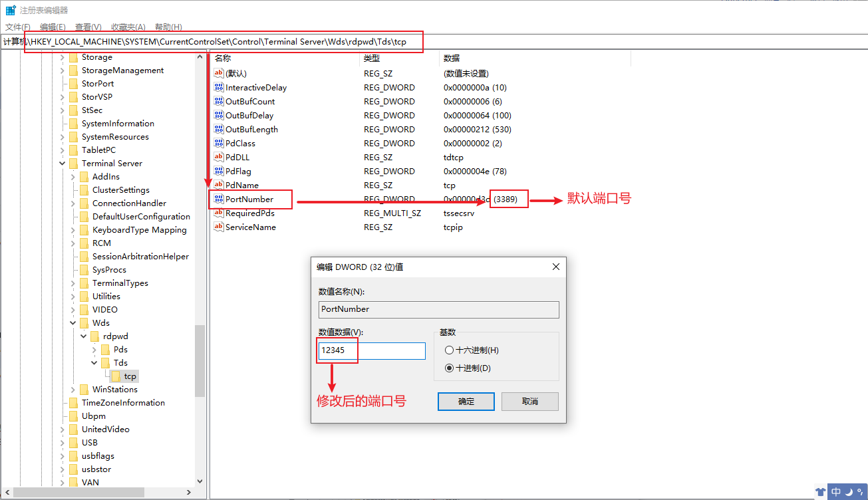Click the PdClass DWORD value icon
The image size is (868, 500).
[x=219, y=143]
